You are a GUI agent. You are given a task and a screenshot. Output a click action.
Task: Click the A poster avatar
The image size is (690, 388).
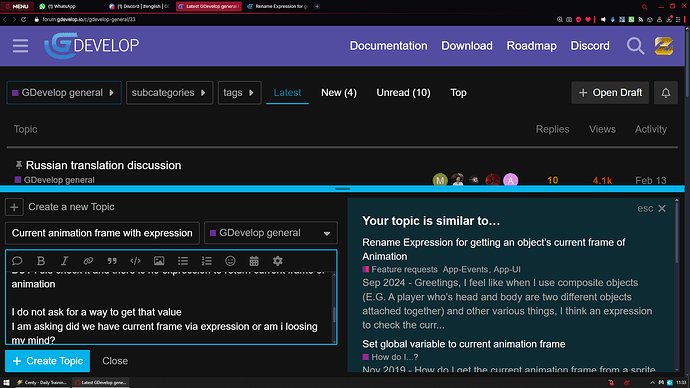[510, 180]
